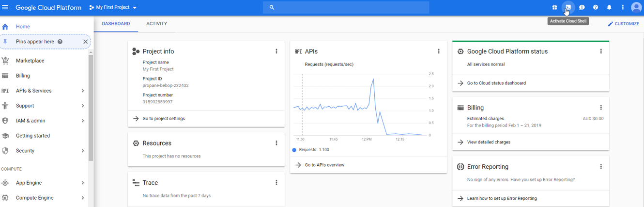Open the user account avatar
This screenshot has height=207, width=644.
[x=636, y=7]
